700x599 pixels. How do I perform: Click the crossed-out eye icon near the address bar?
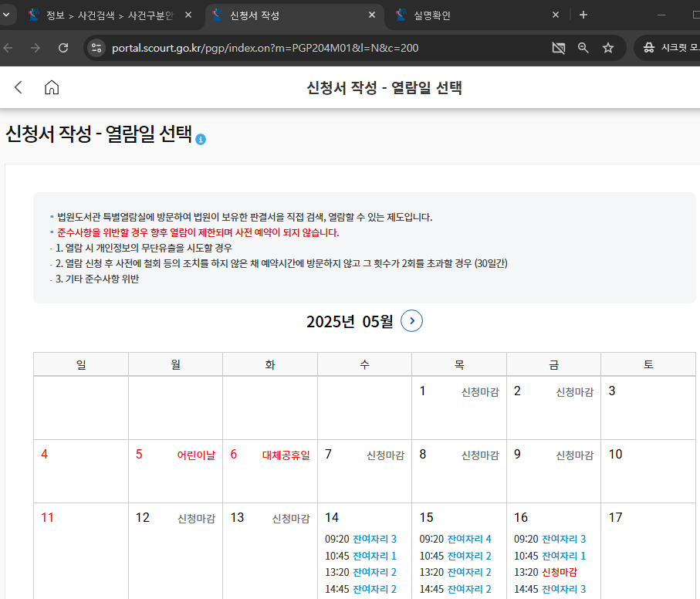pos(558,47)
